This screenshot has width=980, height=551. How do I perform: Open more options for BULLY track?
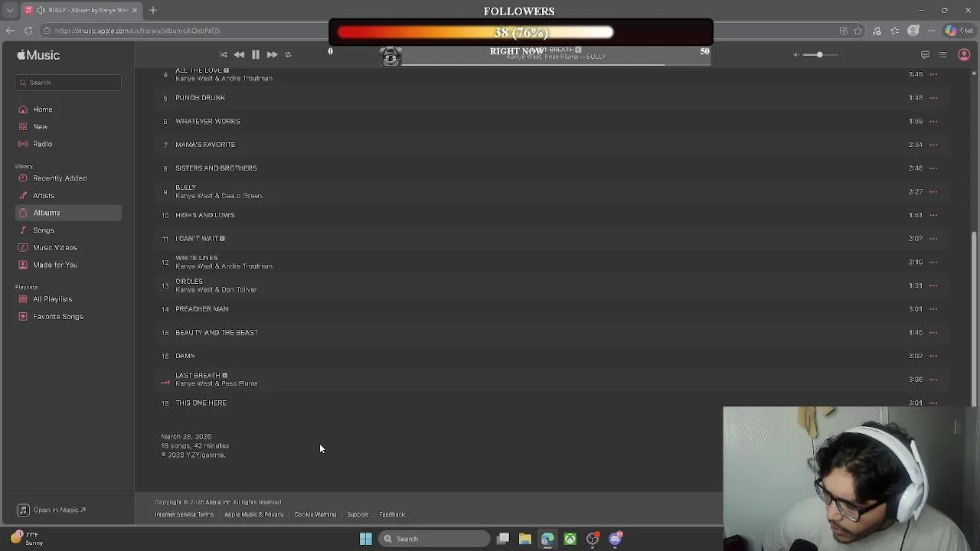[933, 191]
